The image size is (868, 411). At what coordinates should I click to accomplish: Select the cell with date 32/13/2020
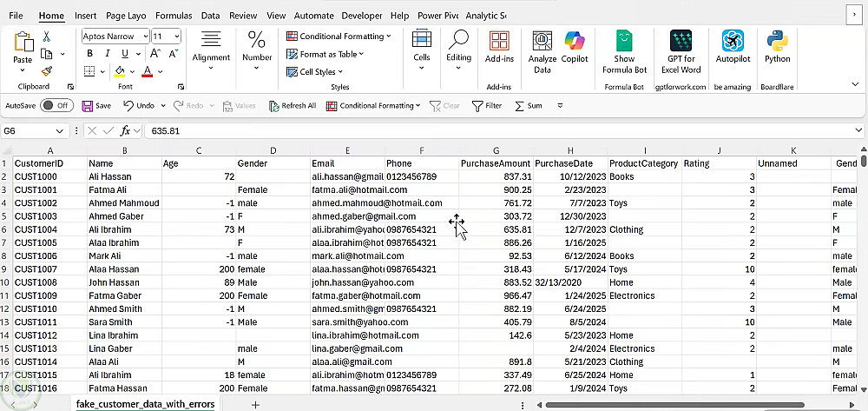[570, 282]
